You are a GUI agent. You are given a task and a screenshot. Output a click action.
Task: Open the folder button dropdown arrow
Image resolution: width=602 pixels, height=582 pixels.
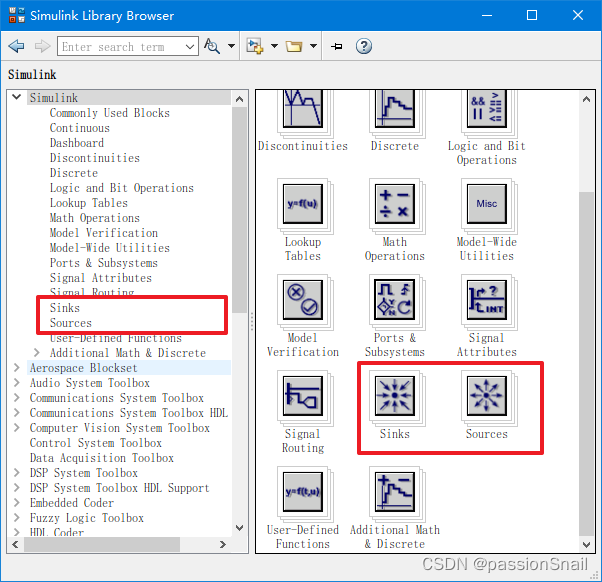[x=313, y=46]
